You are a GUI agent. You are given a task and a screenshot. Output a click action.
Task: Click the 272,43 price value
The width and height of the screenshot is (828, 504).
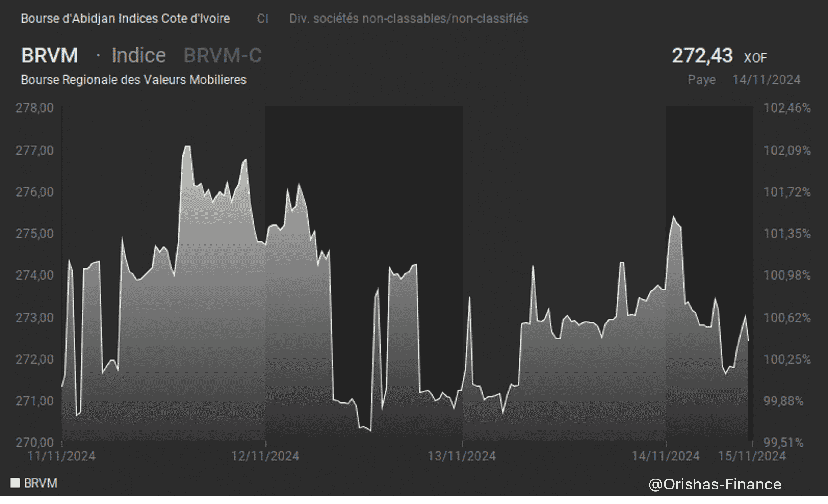[x=702, y=55]
